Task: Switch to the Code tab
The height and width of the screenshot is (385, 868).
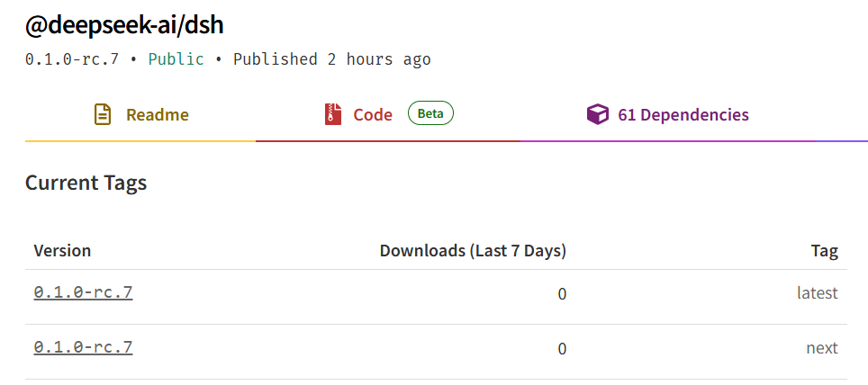Action: (x=388, y=114)
